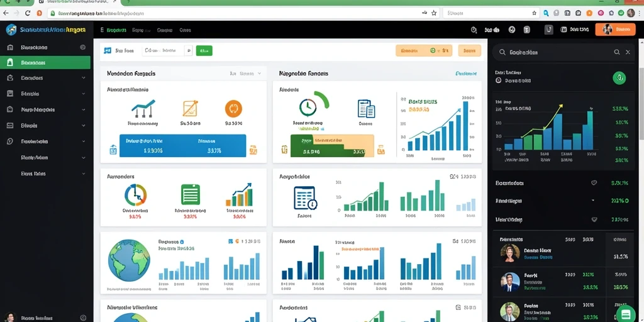The image size is (644, 322).
Task: Click the green and orange progress bar
Action: tap(332, 145)
